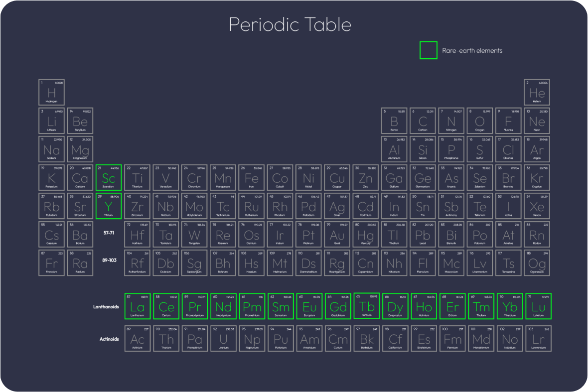Click the 57-71 lanthanoid placeholder
Image resolution: width=588 pixels, height=392 pixels.
(110, 233)
